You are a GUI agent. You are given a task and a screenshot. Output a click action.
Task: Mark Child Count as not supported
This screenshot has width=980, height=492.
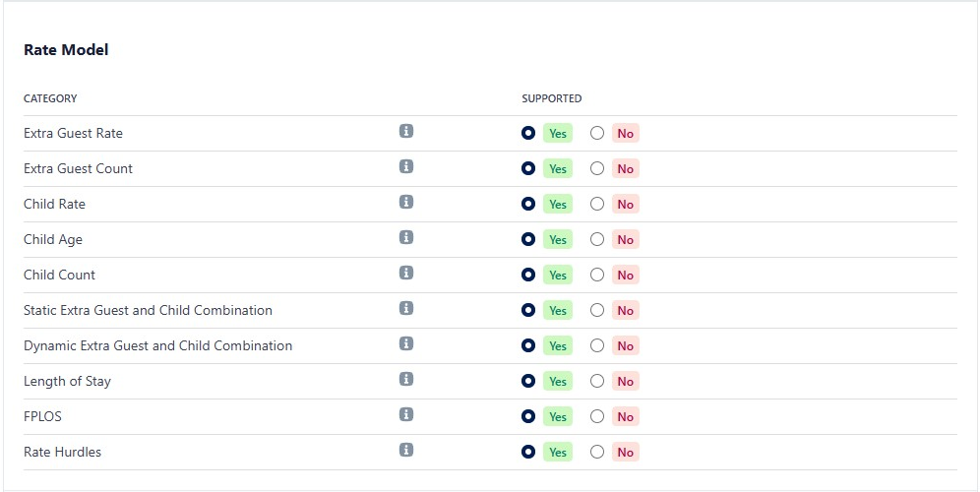[597, 275]
